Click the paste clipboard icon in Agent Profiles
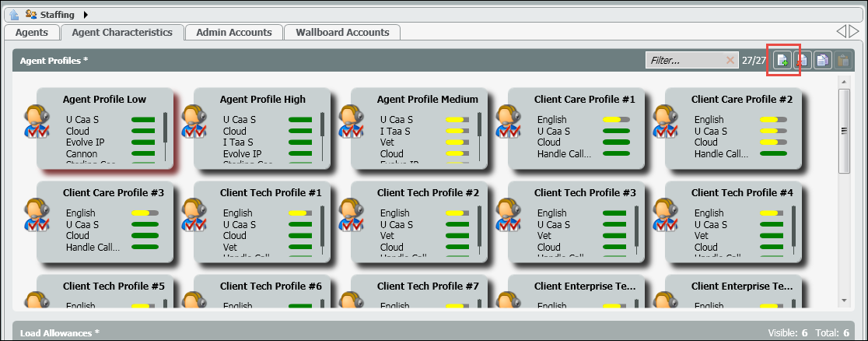This screenshot has height=341, width=868. [x=843, y=60]
